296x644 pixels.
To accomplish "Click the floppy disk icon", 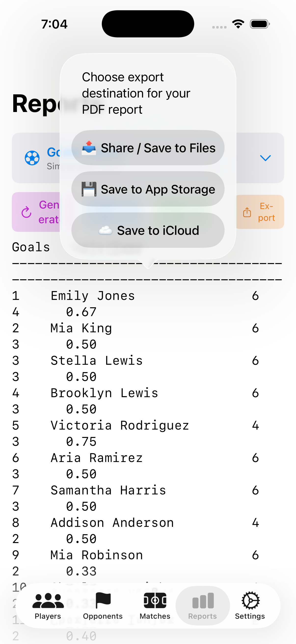I will click(x=89, y=189).
